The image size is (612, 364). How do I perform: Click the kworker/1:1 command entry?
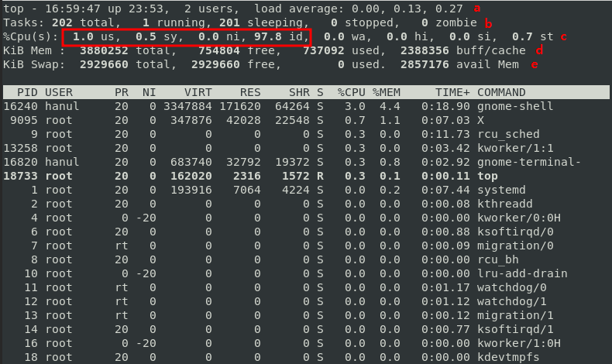515,148
